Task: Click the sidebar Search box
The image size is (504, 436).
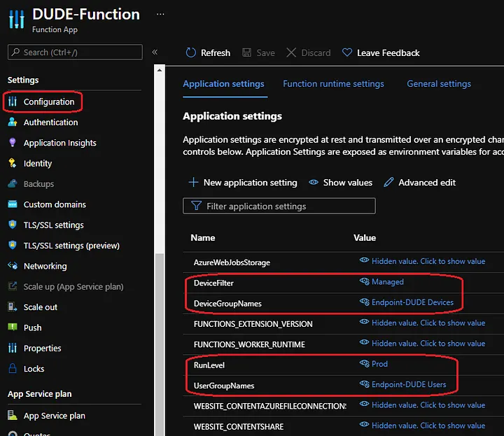Action: [x=75, y=52]
